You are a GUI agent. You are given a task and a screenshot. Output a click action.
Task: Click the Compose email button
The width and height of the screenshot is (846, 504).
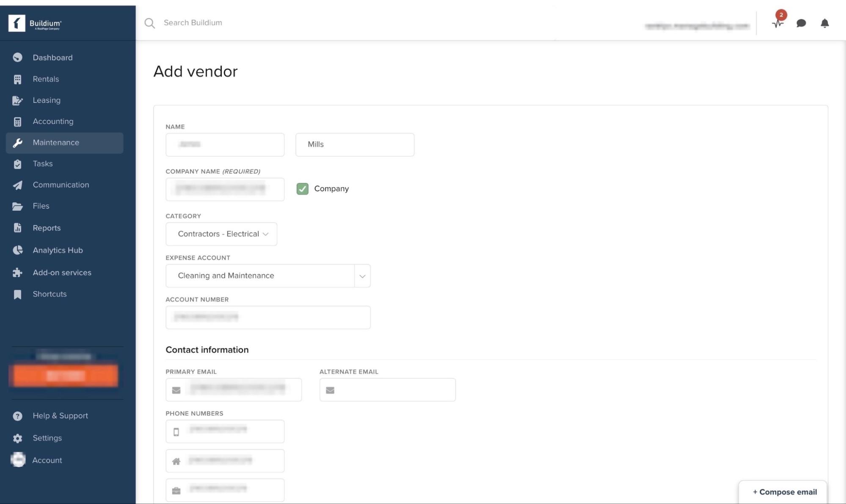(784, 492)
